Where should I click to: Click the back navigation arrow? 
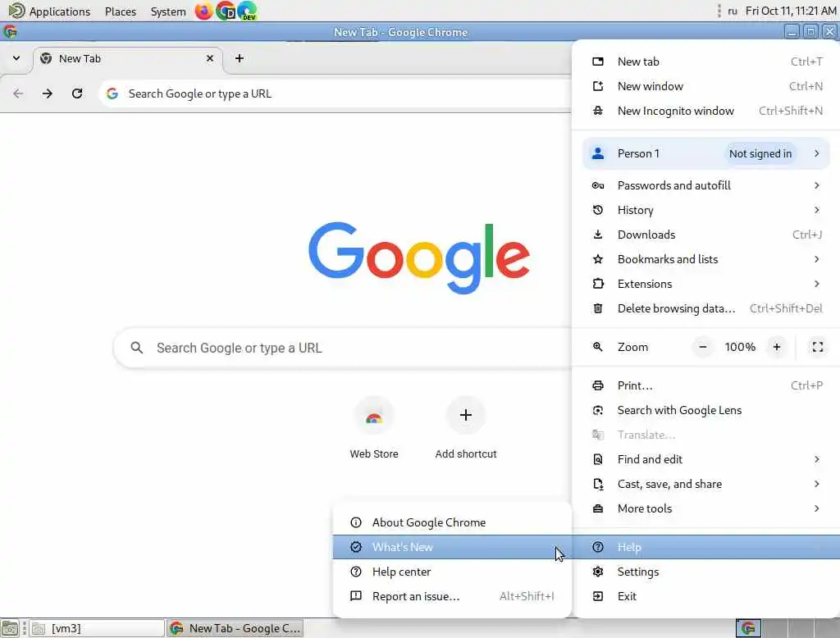18,93
